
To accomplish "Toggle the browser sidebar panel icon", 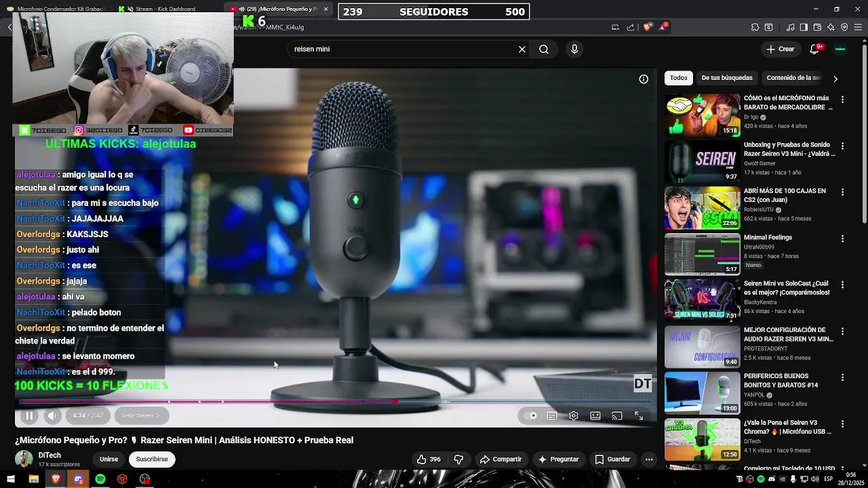I will click(804, 27).
